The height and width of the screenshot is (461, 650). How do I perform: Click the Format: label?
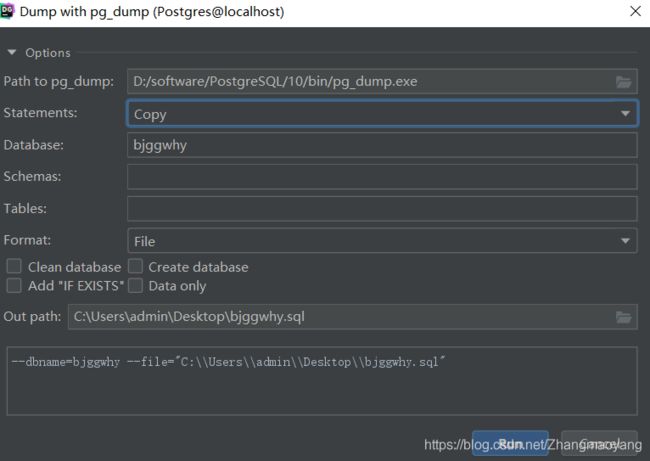coord(27,240)
